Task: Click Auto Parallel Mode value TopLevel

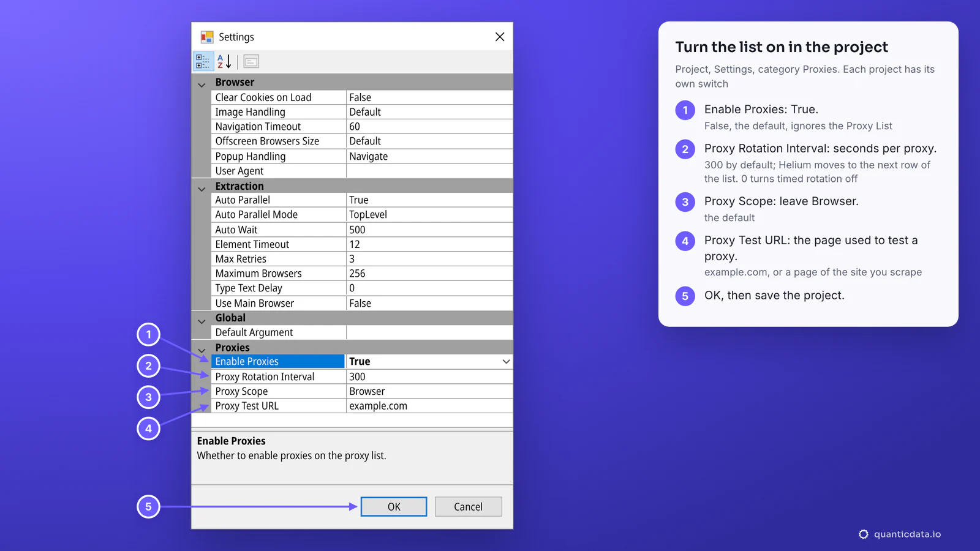Action: (x=429, y=215)
